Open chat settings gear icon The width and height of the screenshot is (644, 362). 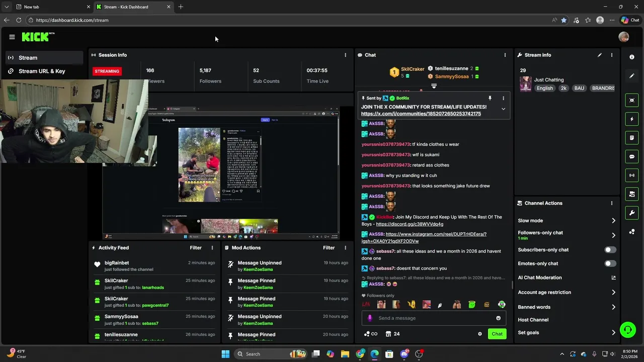coord(480,334)
